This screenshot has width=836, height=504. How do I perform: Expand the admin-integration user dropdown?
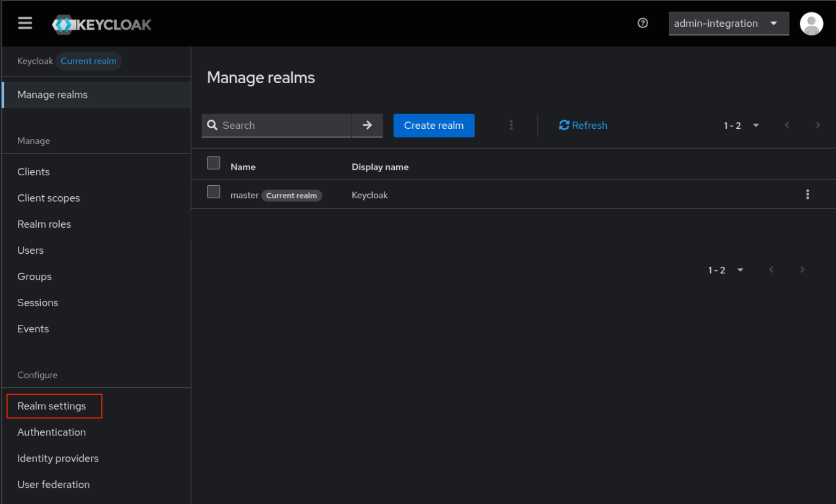tap(728, 24)
